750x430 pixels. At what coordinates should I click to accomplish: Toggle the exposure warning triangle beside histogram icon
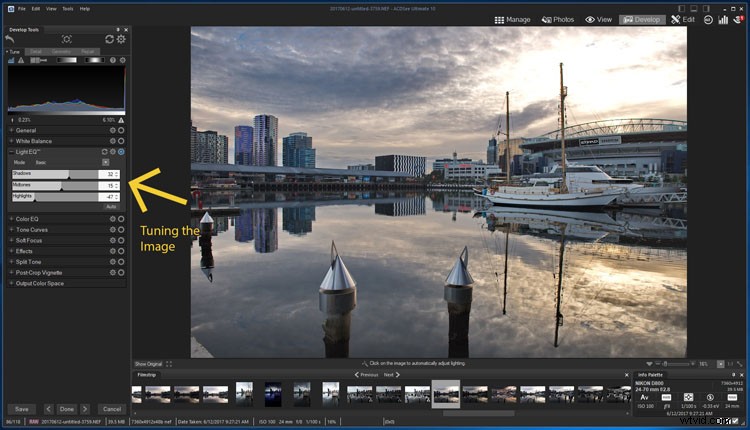(21, 60)
